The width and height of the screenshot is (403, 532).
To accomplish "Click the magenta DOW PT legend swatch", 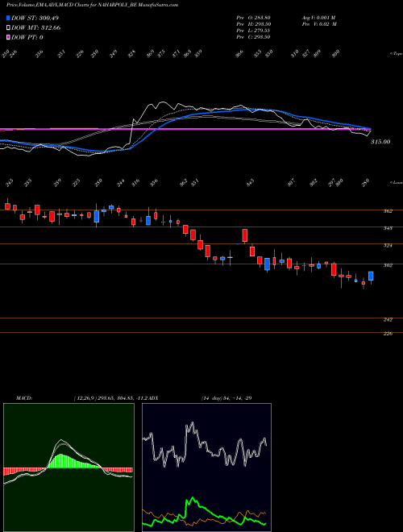I will pos(8,37).
